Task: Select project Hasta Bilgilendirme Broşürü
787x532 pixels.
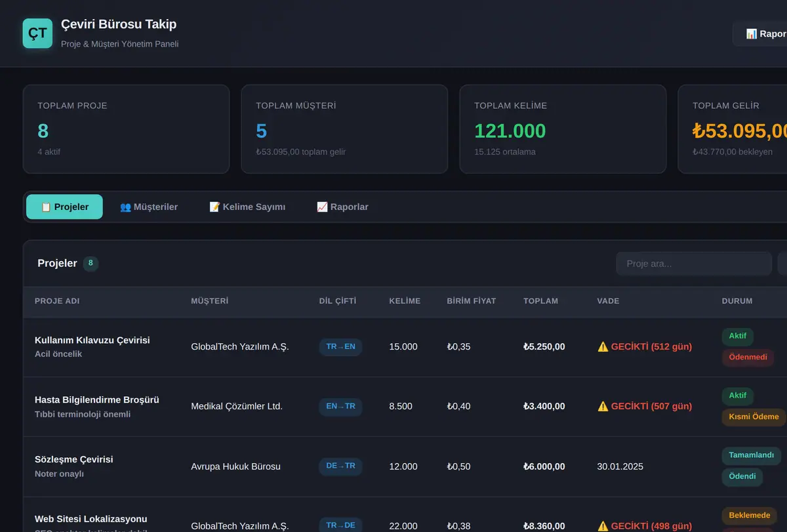Action: click(x=97, y=399)
